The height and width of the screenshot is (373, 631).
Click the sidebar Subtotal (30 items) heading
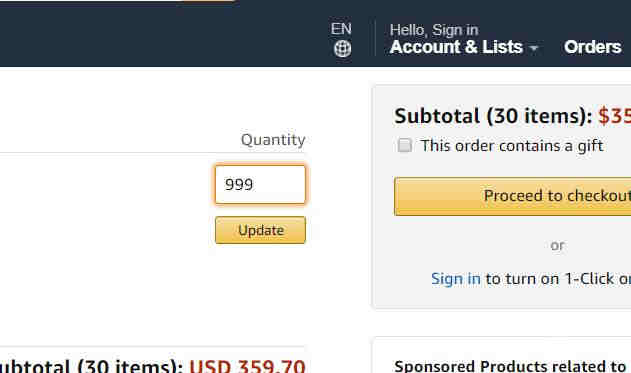493,116
